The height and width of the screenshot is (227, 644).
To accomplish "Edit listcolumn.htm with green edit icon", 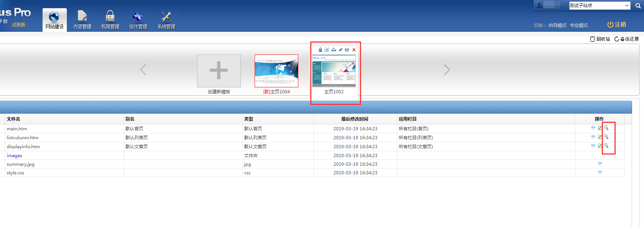I will click(x=600, y=137).
